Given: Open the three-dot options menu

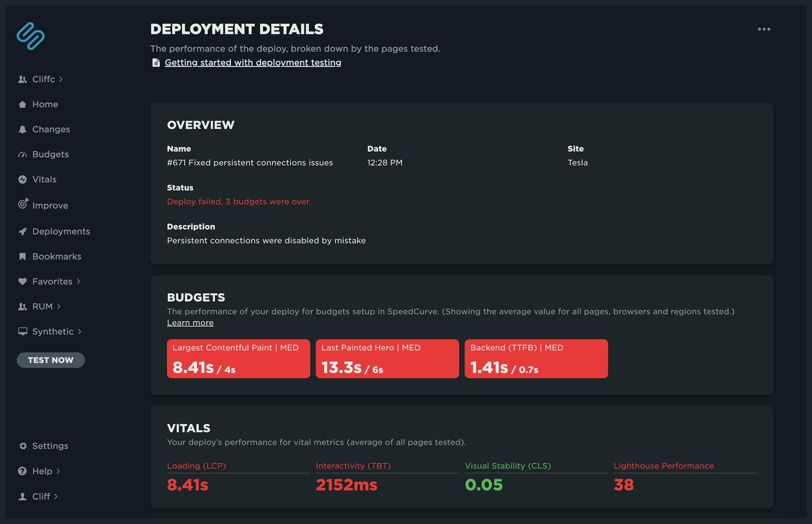Looking at the screenshot, I should [x=764, y=29].
